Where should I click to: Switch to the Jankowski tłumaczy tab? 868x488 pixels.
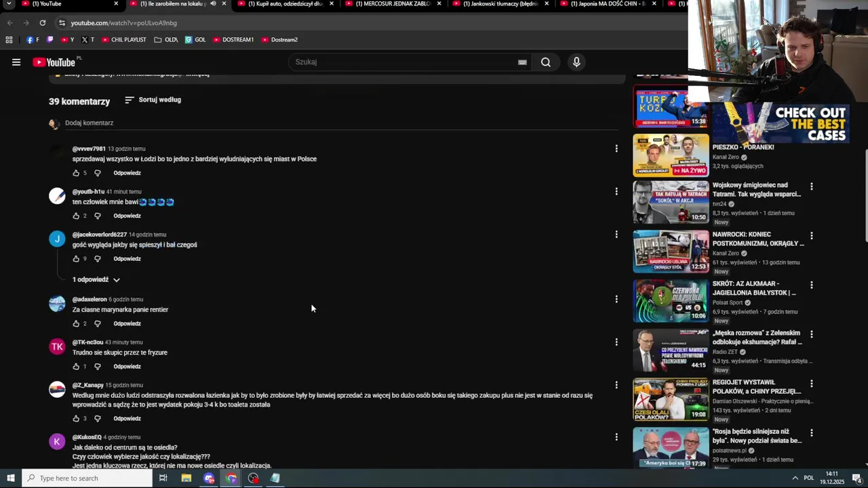(x=500, y=4)
